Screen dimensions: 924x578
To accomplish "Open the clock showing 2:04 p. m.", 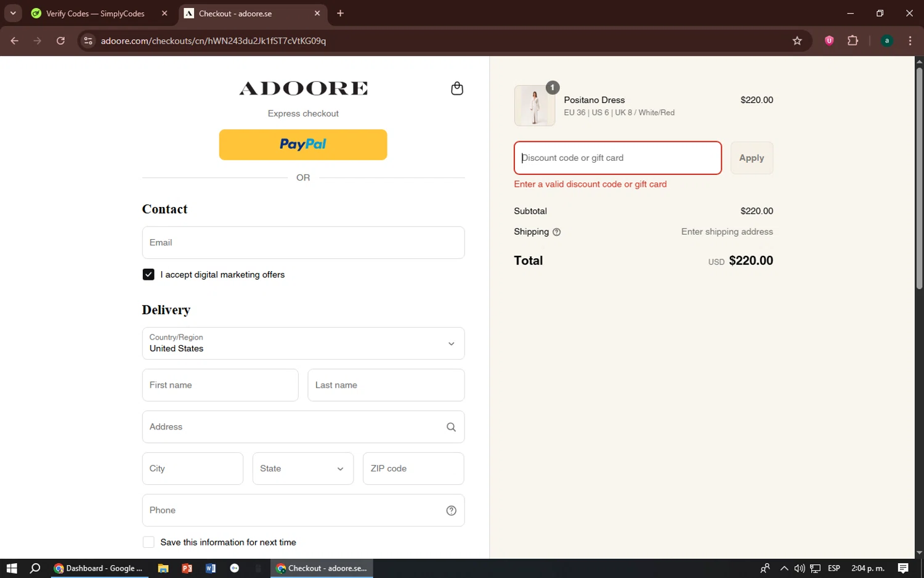I will click(x=867, y=568).
